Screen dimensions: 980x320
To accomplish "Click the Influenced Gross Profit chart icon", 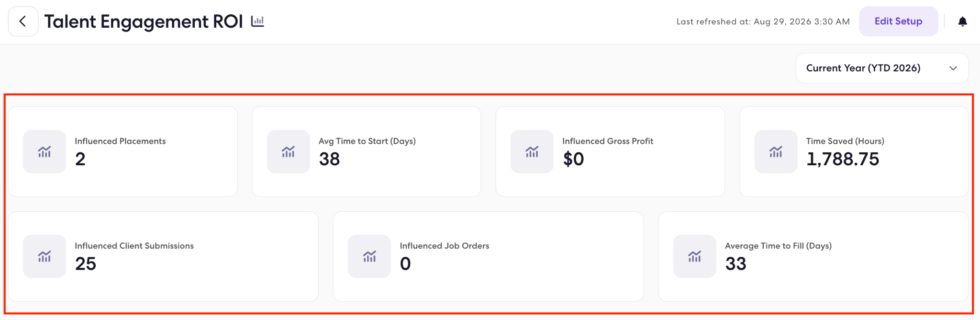I will pyautogui.click(x=532, y=151).
